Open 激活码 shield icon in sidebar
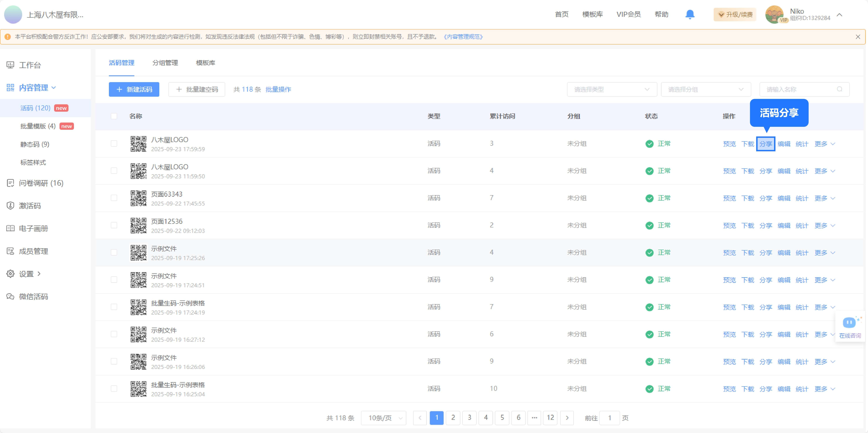 pos(10,206)
